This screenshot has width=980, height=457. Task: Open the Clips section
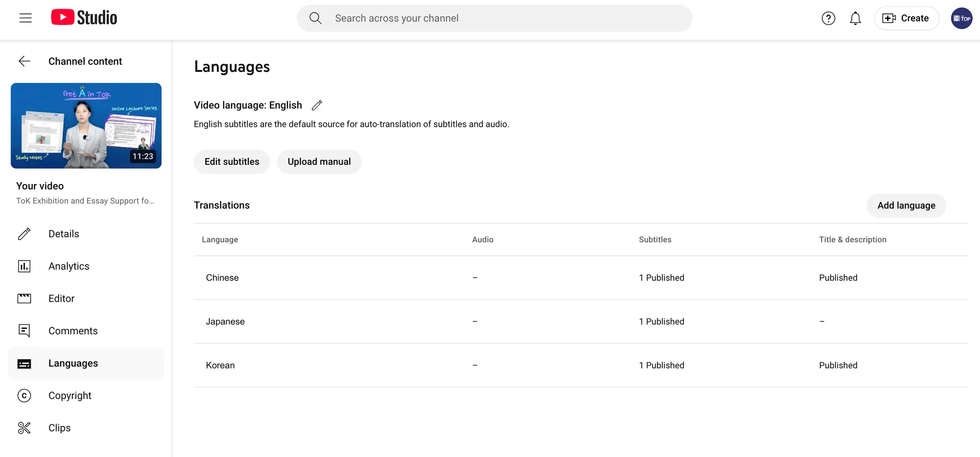click(59, 428)
